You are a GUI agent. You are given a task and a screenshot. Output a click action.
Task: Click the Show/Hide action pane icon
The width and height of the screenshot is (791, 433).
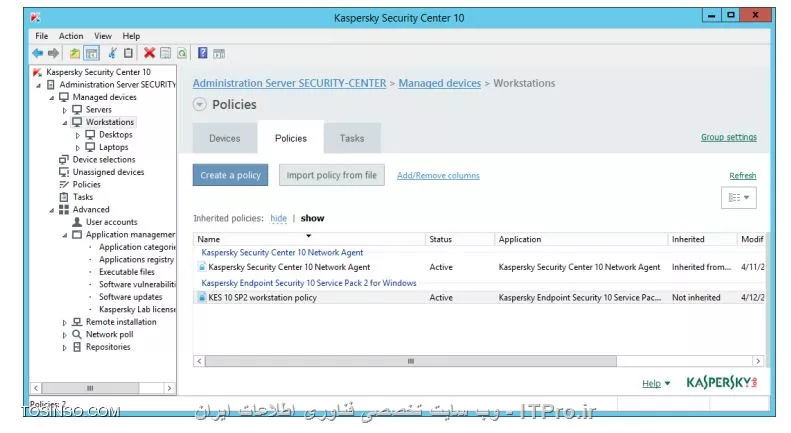point(219,53)
